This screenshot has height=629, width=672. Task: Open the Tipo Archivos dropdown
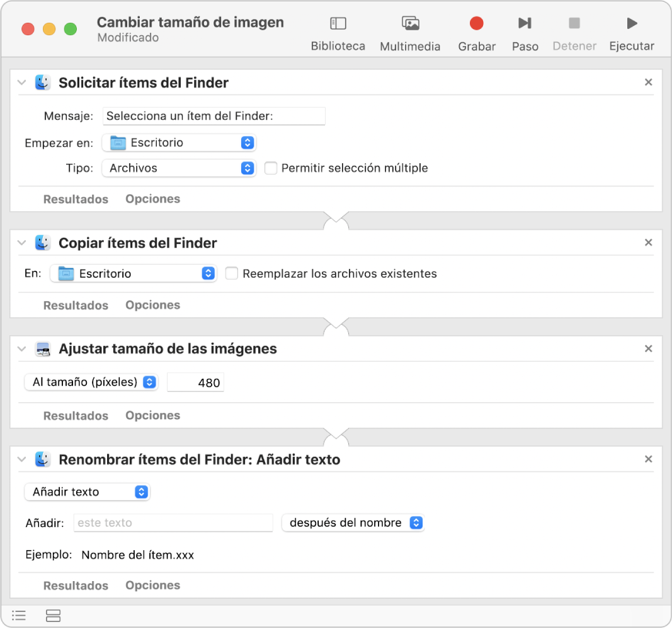pos(179,168)
